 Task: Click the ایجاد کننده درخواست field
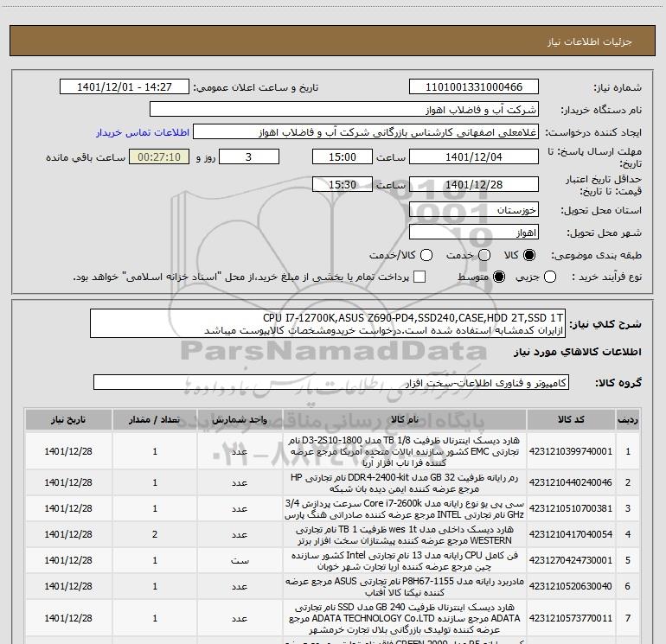click(366, 132)
